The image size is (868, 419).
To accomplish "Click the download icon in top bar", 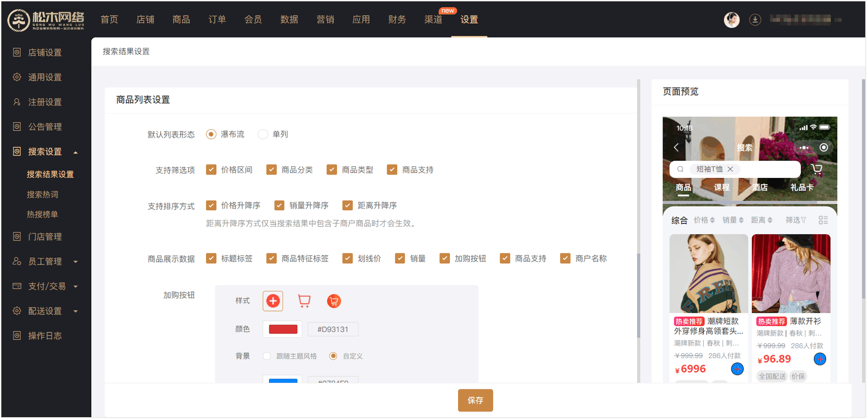I will (x=755, y=20).
